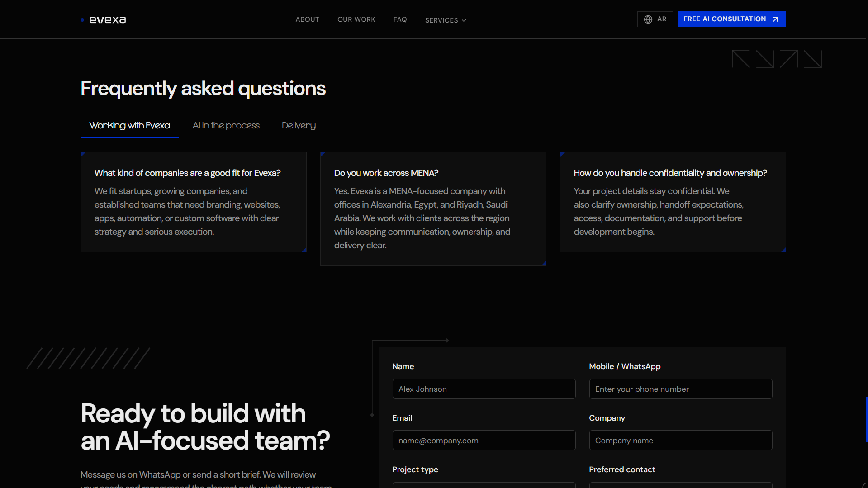Image resolution: width=868 pixels, height=488 pixels.
Task: Open the MENA question card
Action: (x=433, y=209)
